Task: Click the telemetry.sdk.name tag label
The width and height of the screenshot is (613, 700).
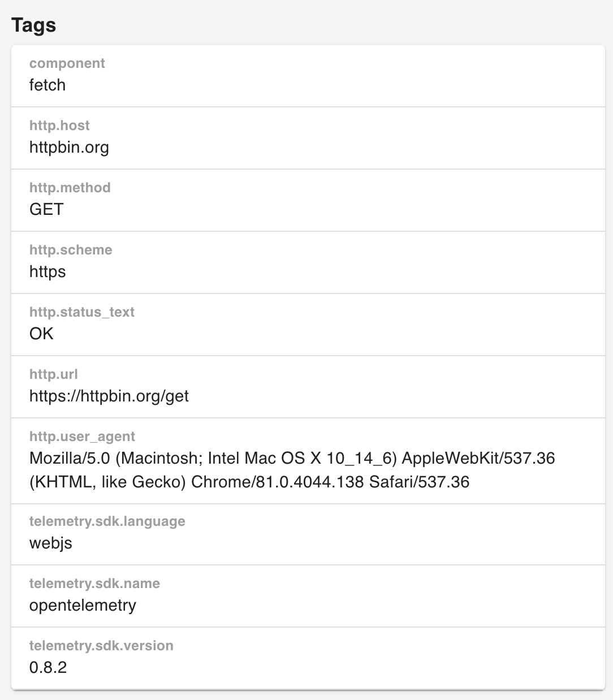Action: 94,584
